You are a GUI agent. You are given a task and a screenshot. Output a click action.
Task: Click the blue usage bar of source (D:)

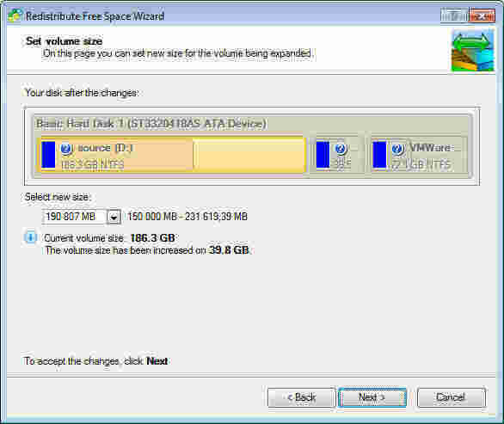coord(48,155)
